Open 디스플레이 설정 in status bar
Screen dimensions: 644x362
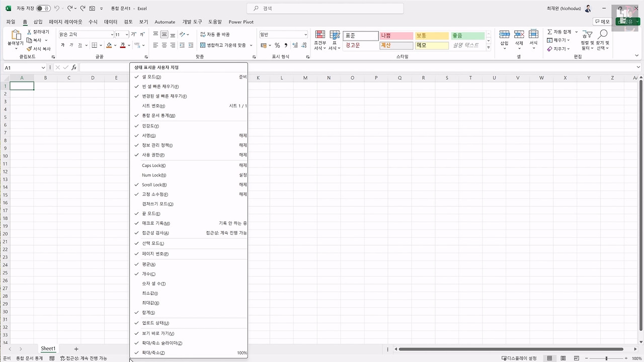click(519, 358)
